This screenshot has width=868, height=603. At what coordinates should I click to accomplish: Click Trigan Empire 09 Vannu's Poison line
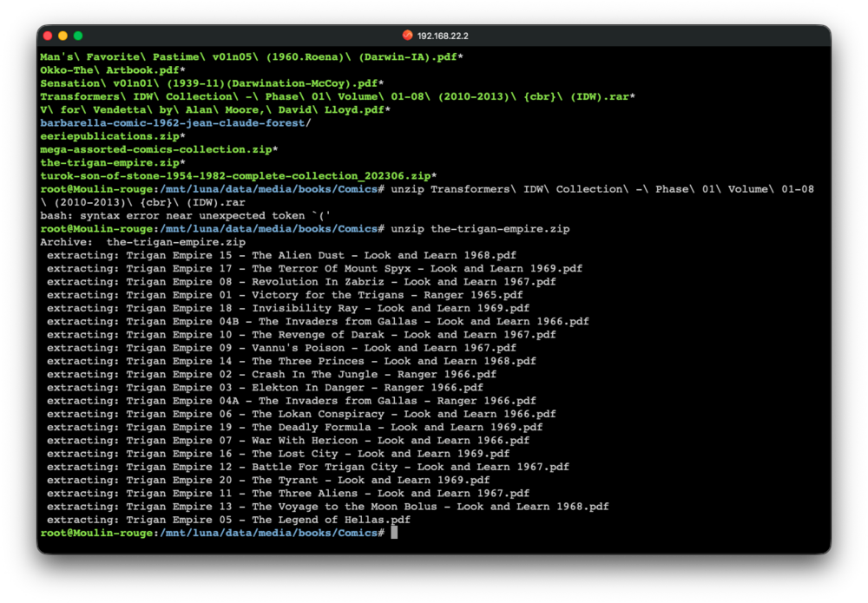(x=281, y=348)
